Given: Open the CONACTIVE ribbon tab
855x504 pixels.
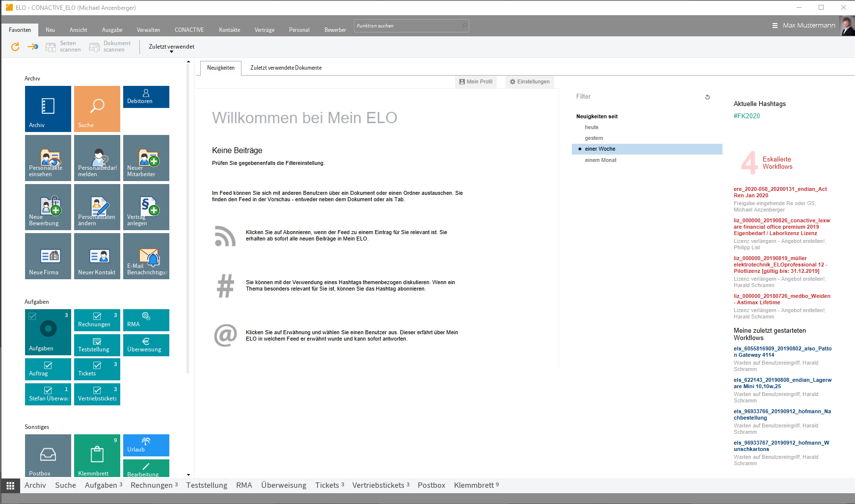Looking at the screenshot, I should click(x=189, y=30).
